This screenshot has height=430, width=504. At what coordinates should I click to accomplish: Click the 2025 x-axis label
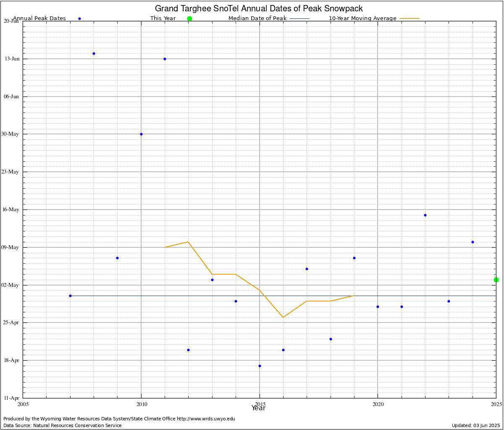(x=496, y=404)
